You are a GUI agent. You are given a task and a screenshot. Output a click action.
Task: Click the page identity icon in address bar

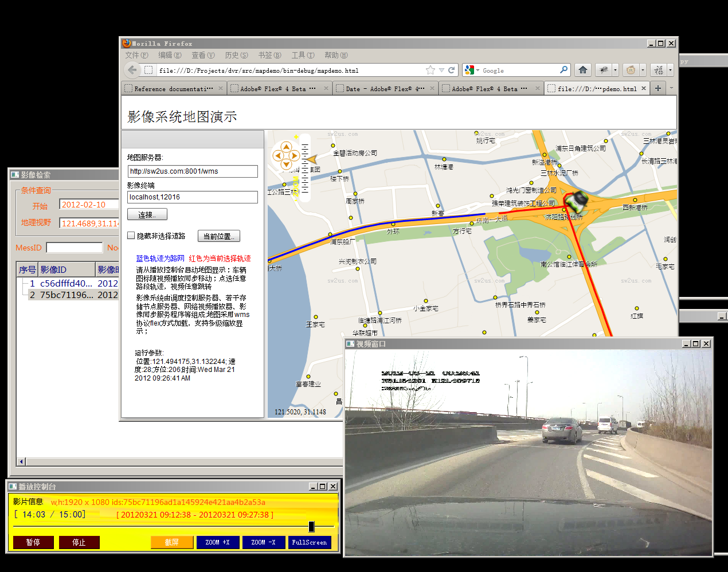(x=148, y=70)
